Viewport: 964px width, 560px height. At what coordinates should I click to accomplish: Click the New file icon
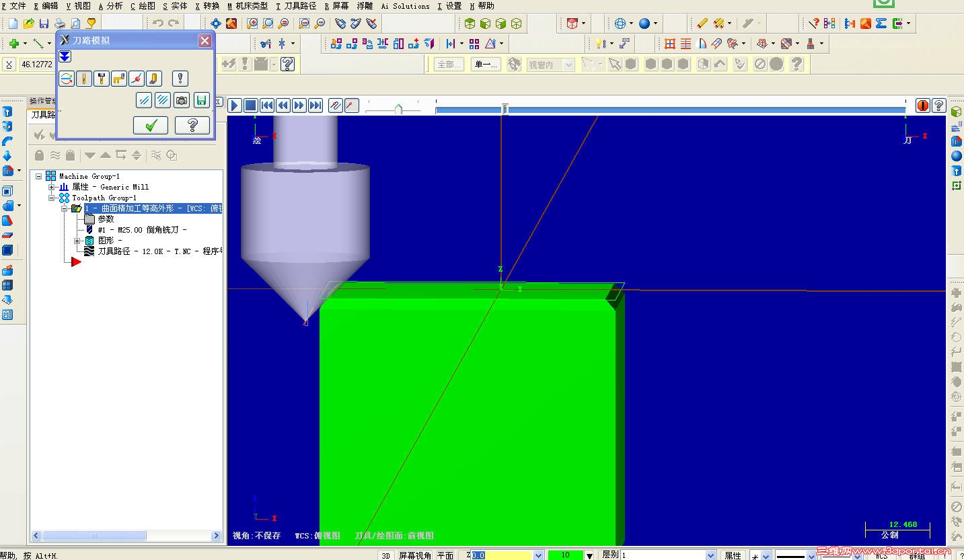pos(13,24)
